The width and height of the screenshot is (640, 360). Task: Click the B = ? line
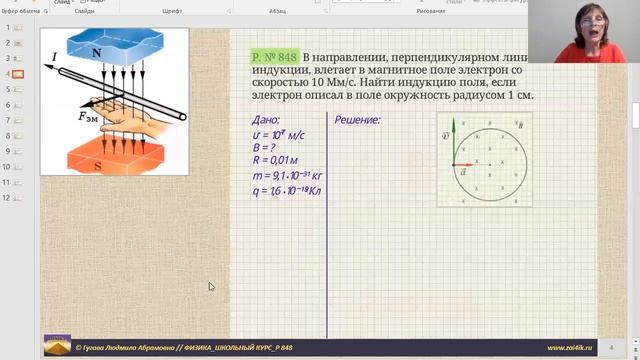point(264,148)
